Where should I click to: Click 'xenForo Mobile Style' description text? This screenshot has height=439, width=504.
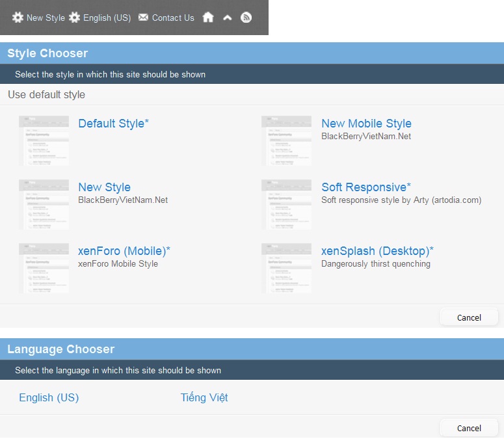pyautogui.click(x=118, y=264)
